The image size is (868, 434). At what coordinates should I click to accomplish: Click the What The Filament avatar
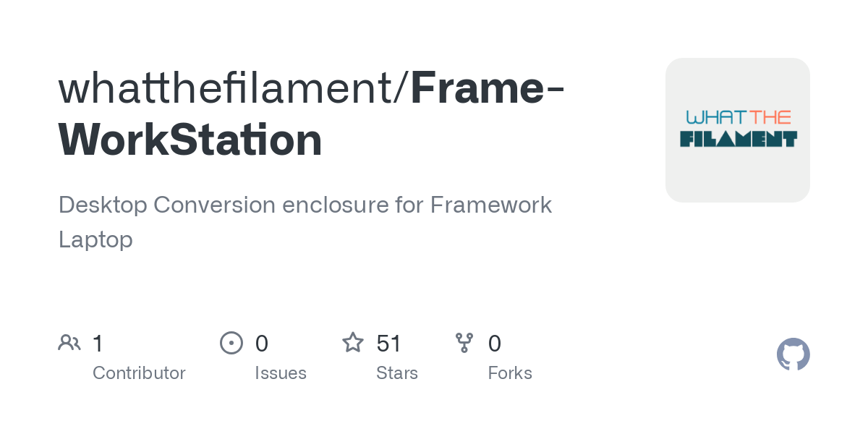point(738,130)
